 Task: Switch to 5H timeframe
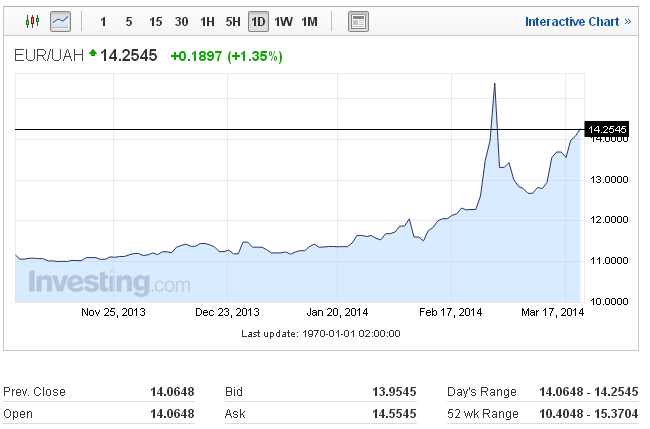coord(233,22)
